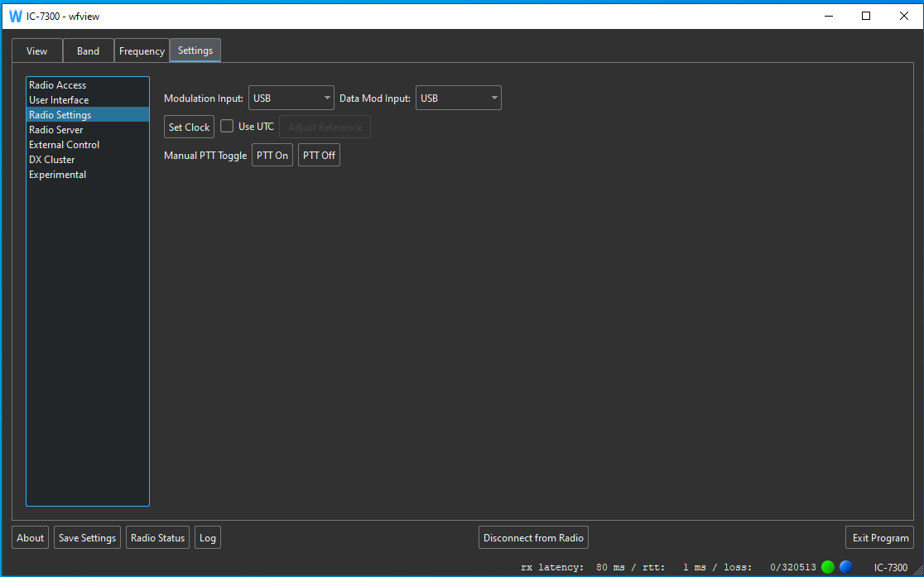Click the wfview logo in title bar
The height and width of the screenshot is (577, 924).
coord(15,16)
